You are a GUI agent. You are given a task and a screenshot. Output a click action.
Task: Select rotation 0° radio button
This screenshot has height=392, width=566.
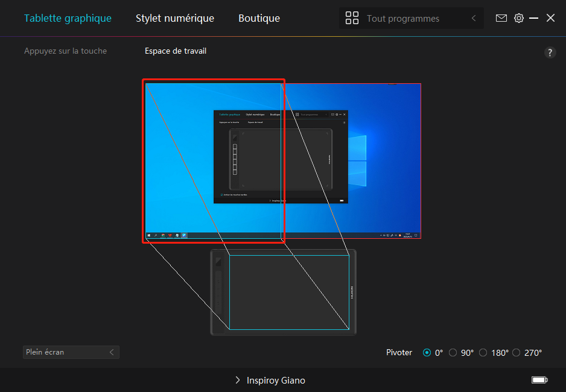pyautogui.click(x=427, y=353)
